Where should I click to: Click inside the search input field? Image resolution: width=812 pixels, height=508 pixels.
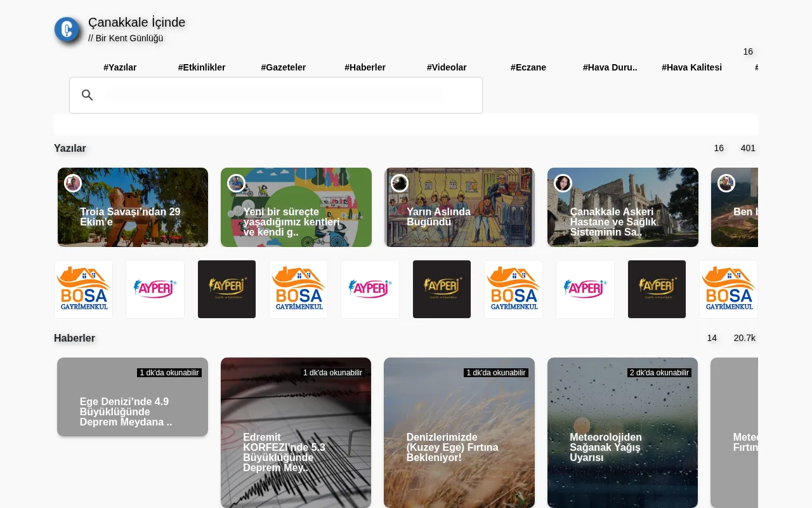(x=273, y=95)
